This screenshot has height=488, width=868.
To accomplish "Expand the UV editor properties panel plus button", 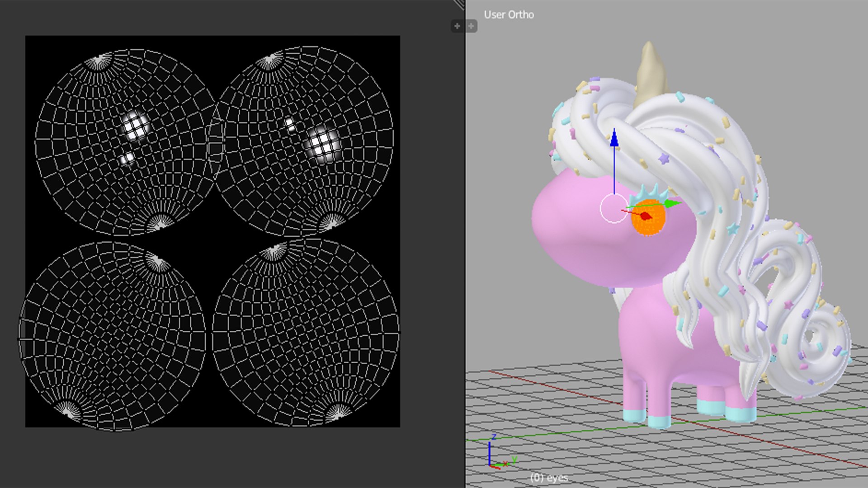I will [457, 26].
